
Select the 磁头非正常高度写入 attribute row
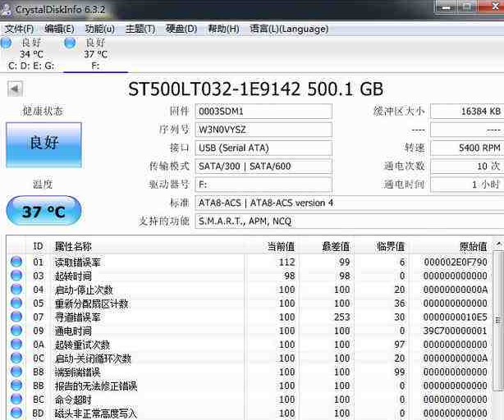coord(249,413)
